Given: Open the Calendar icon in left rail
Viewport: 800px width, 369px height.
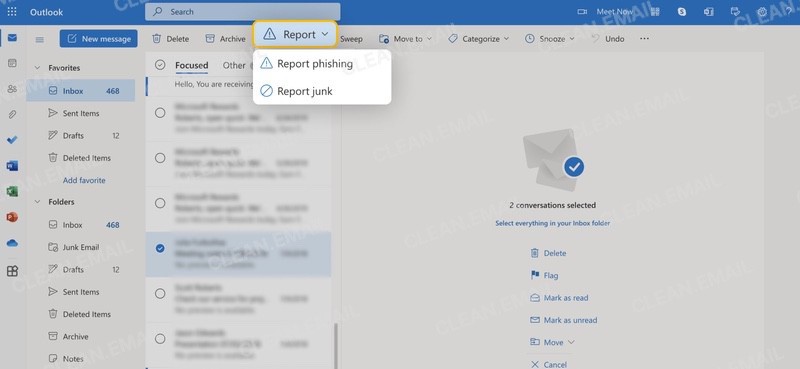Looking at the screenshot, I should (12, 63).
